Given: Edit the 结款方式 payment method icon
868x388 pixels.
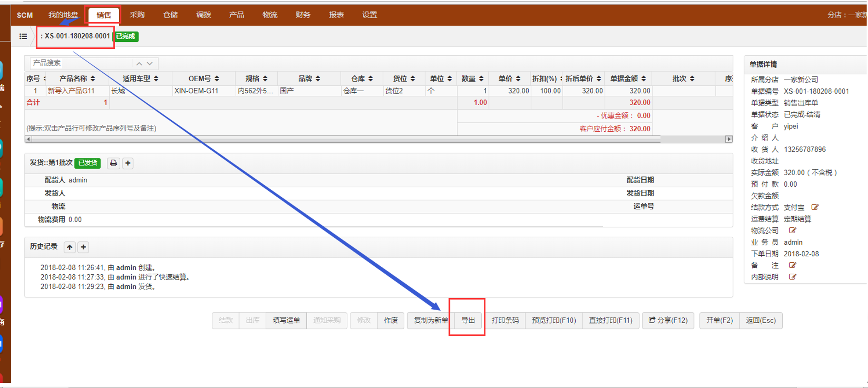Looking at the screenshot, I should click(815, 207).
